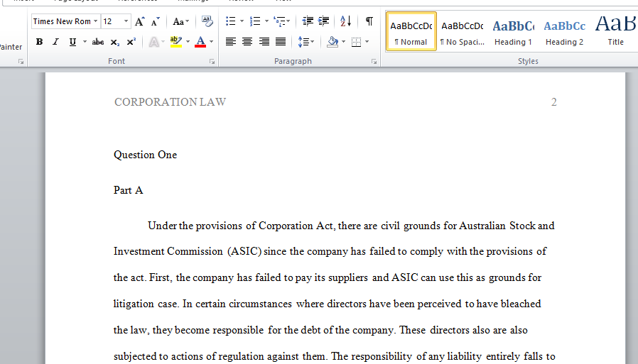The width and height of the screenshot is (638, 364).
Task: Click the 'CORPORATION LAW' header text
Action: click(x=170, y=101)
